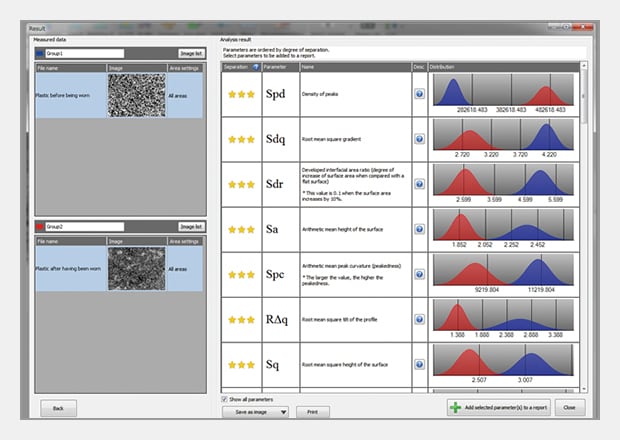Open Image list for Group1

(x=190, y=52)
